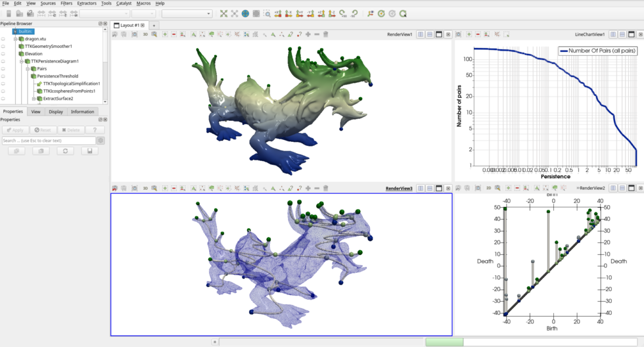Collapse the TTKPersistenceDiagram1 tree node

tap(21, 61)
